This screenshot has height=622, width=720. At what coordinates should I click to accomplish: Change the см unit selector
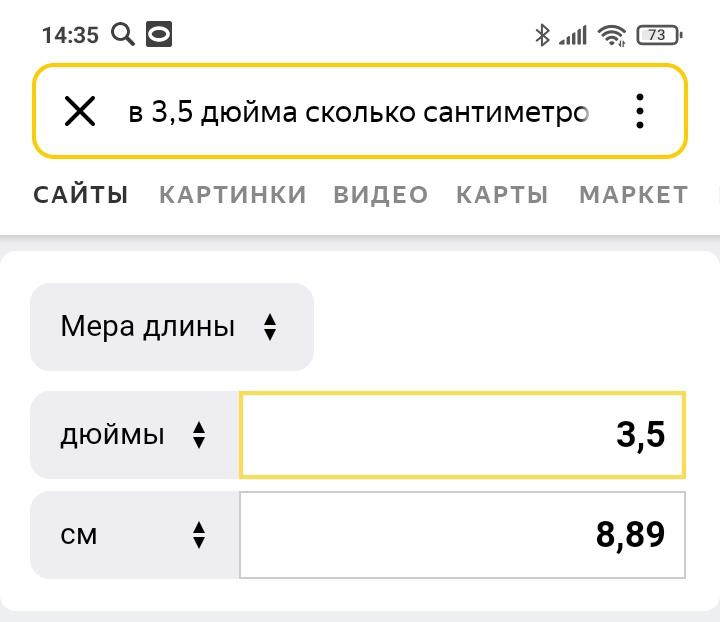pyautogui.click(x=135, y=535)
